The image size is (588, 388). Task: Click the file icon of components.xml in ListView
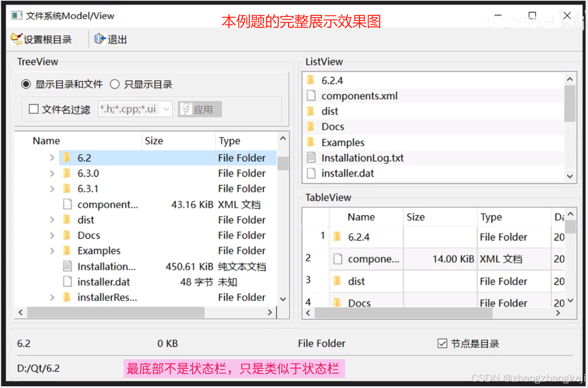[x=311, y=95]
